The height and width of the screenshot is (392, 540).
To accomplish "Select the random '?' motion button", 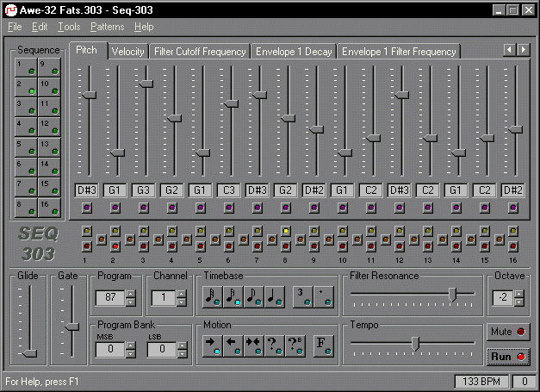I will (275, 345).
